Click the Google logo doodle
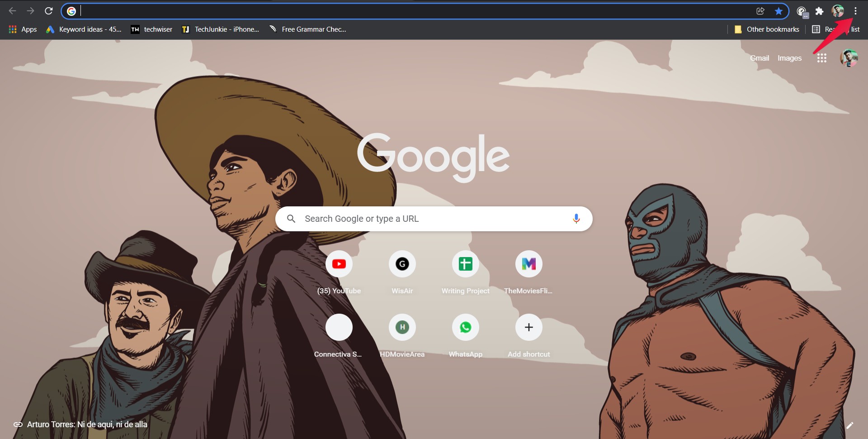The width and height of the screenshot is (868, 439). pyautogui.click(x=434, y=157)
